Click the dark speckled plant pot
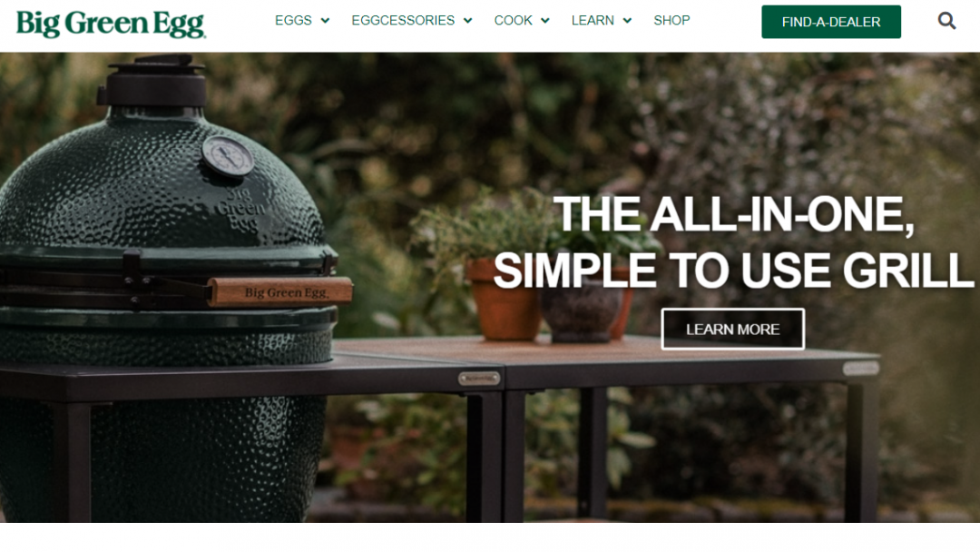This screenshot has height=552, width=980. pyautogui.click(x=580, y=310)
